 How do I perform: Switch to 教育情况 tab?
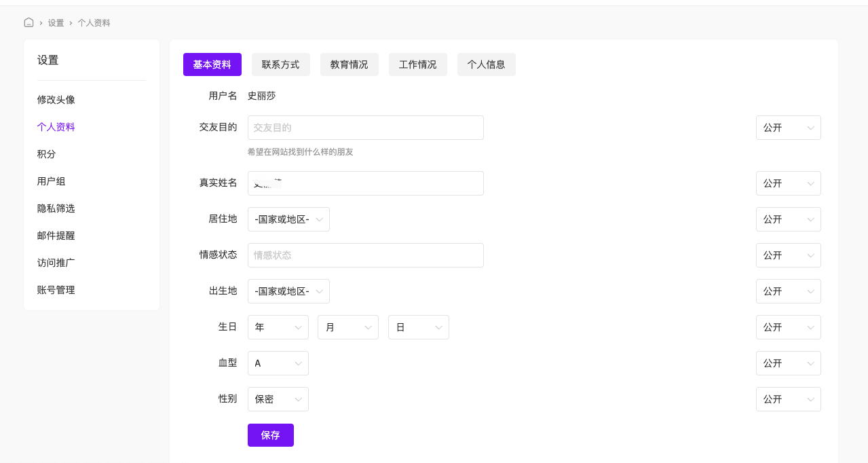click(349, 64)
